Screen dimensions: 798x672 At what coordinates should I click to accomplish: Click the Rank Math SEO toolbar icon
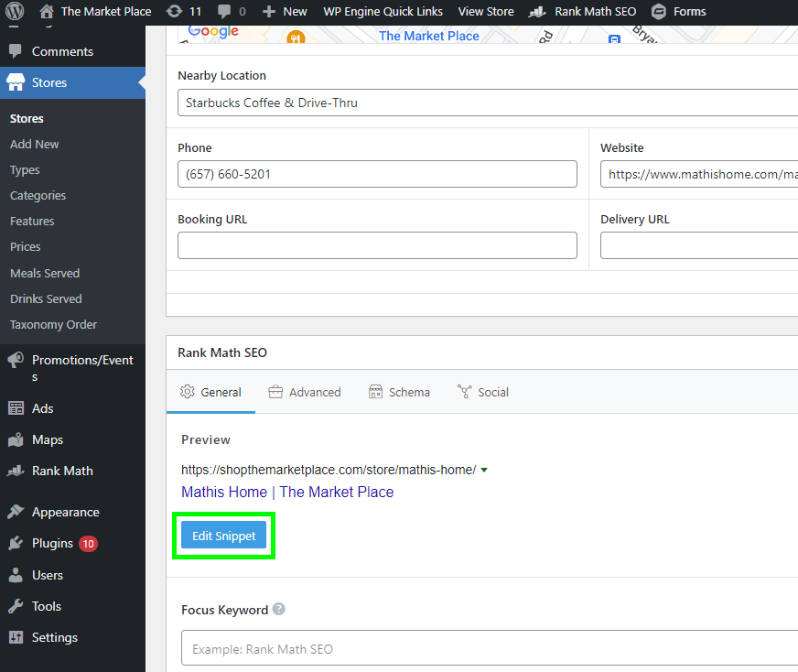click(x=538, y=12)
